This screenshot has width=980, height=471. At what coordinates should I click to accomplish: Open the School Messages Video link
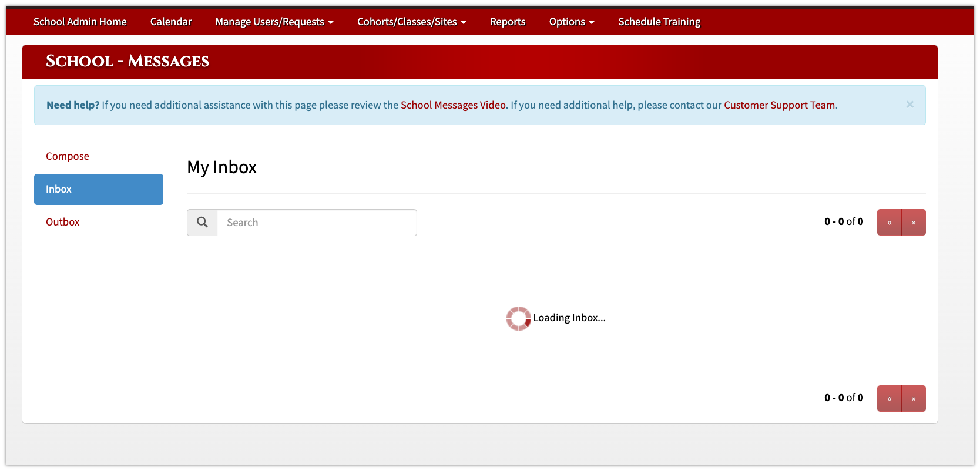(453, 105)
